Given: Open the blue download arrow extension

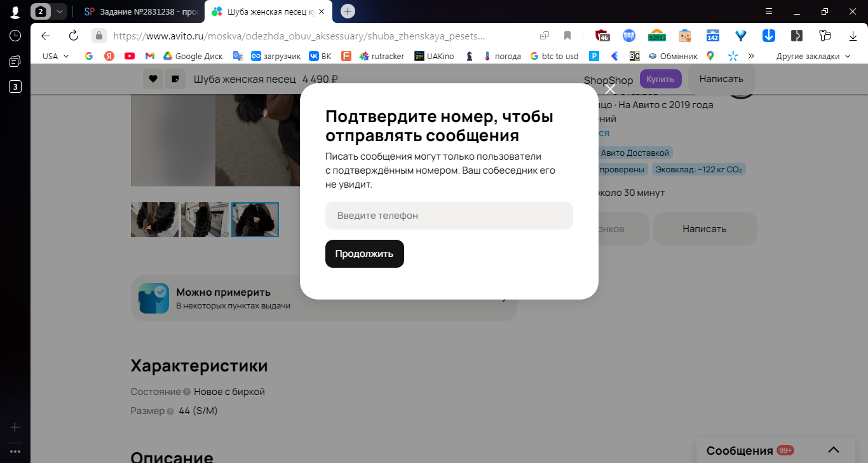Looking at the screenshot, I should coord(768,36).
